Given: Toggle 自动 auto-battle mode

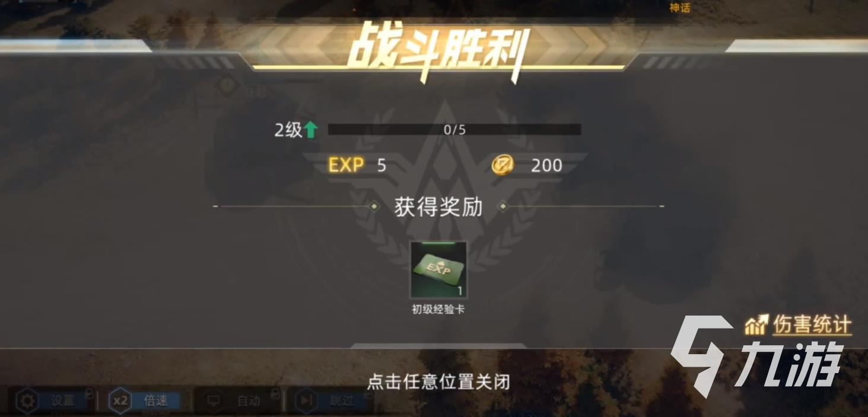Looking at the screenshot, I should click(x=237, y=401).
